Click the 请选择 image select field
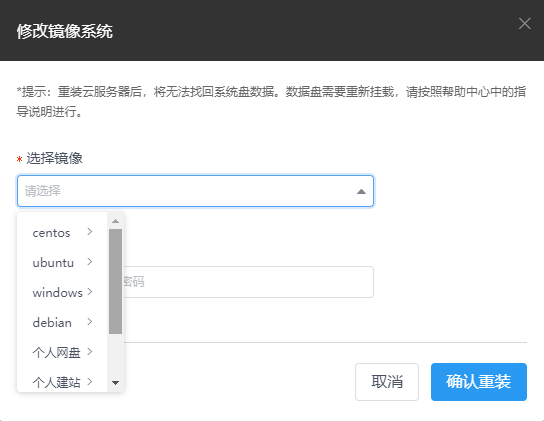The width and height of the screenshot is (544, 421). (x=195, y=191)
